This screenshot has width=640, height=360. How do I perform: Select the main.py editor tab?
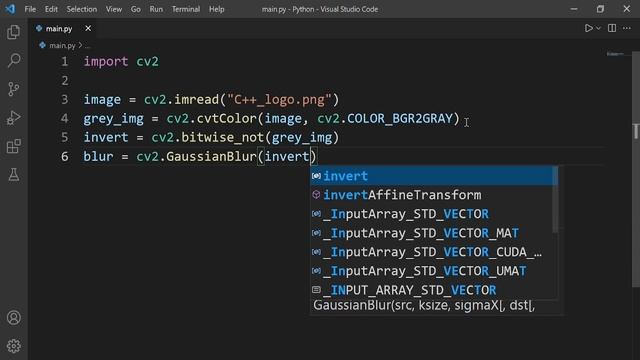tap(63, 28)
